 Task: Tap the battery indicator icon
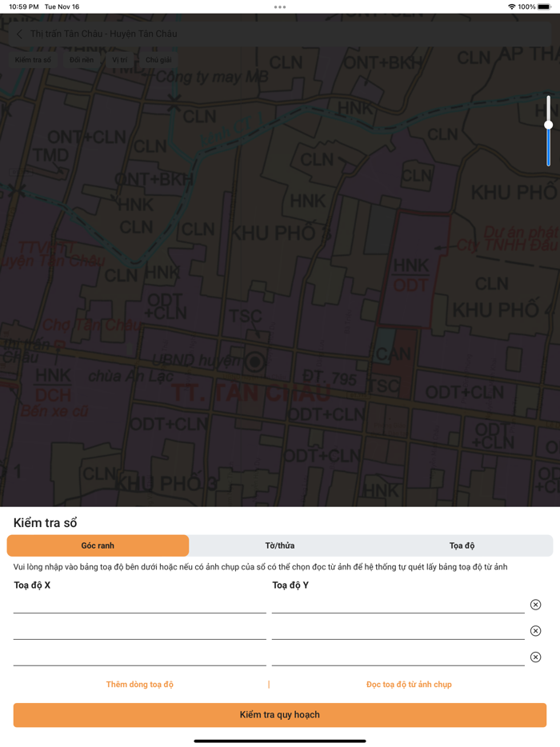(x=544, y=6)
